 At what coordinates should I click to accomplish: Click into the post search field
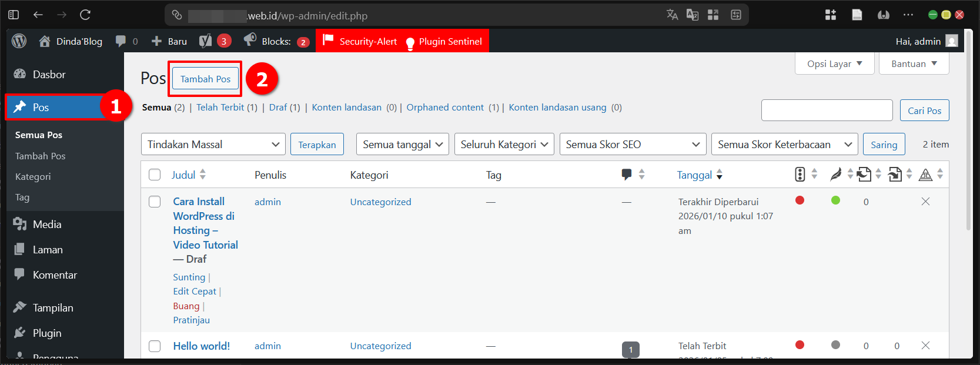click(827, 110)
